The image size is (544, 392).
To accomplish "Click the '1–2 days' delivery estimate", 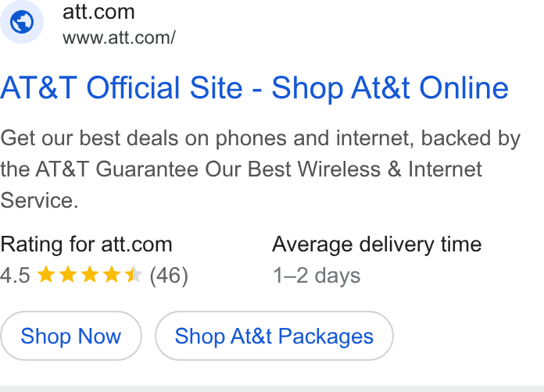I will pyautogui.click(x=317, y=276).
